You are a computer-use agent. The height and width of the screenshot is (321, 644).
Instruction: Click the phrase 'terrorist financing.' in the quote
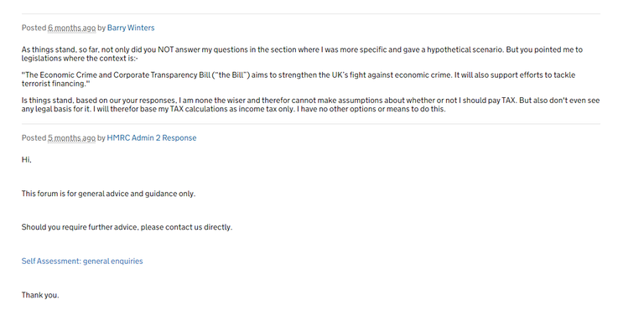coord(55,84)
